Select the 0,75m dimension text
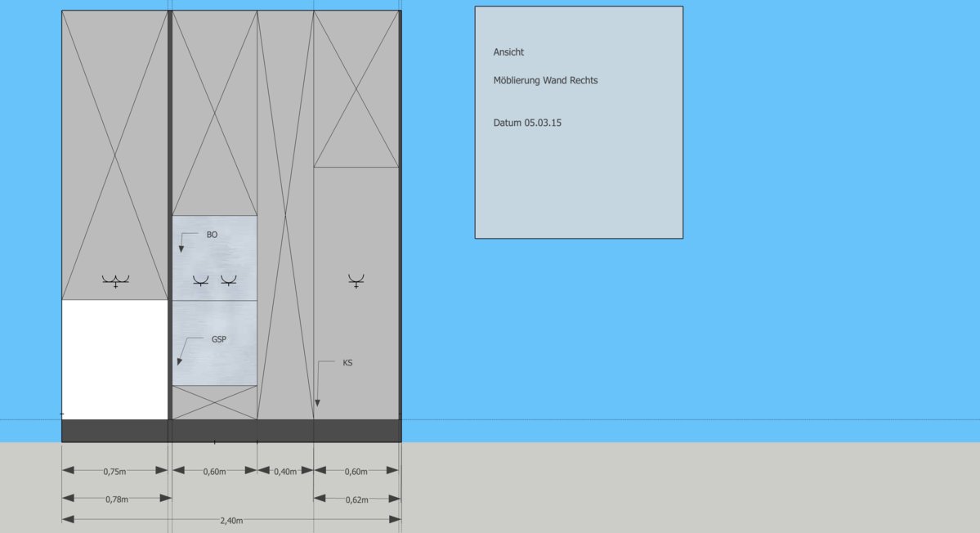 click(x=114, y=471)
